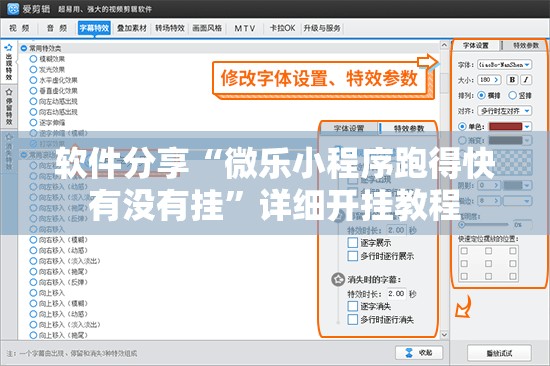This screenshot has height=366, width=550.
Task: Switch to 音频 tab
Action: pyautogui.click(x=57, y=28)
